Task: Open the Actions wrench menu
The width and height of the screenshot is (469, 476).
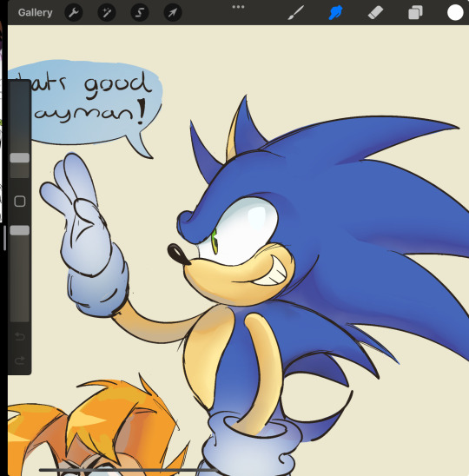Action: pos(74,12)
